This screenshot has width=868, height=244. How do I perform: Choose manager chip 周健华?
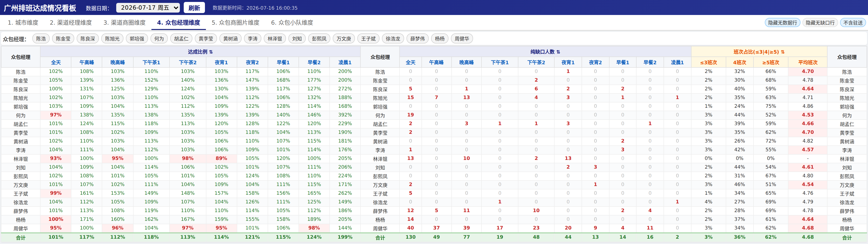coord(462,39)
